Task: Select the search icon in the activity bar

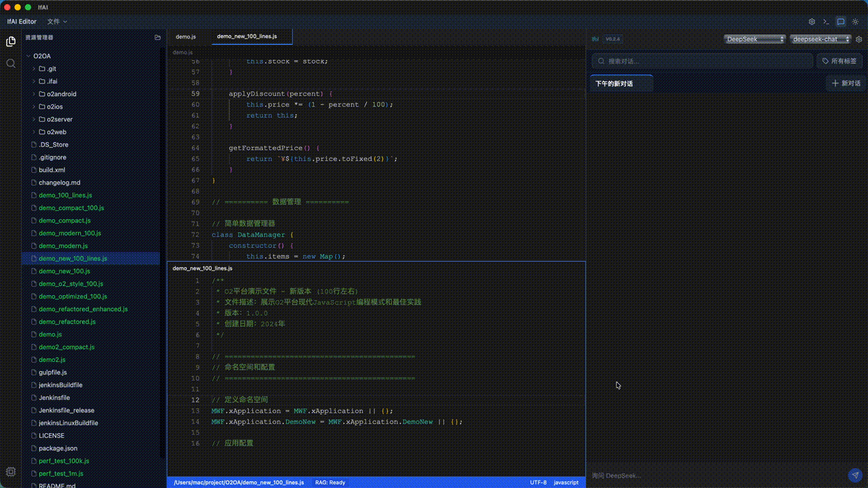Action: (11, 64)
